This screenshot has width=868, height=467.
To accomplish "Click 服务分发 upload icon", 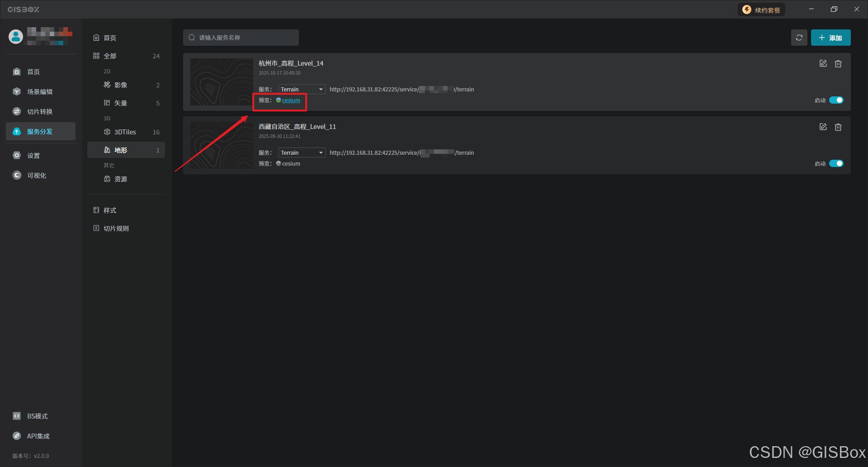I will coord(17,132).
